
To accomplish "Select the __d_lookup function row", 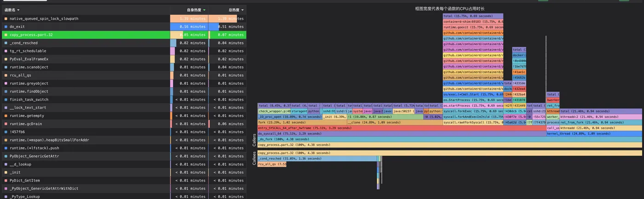I will coord(124,164).
